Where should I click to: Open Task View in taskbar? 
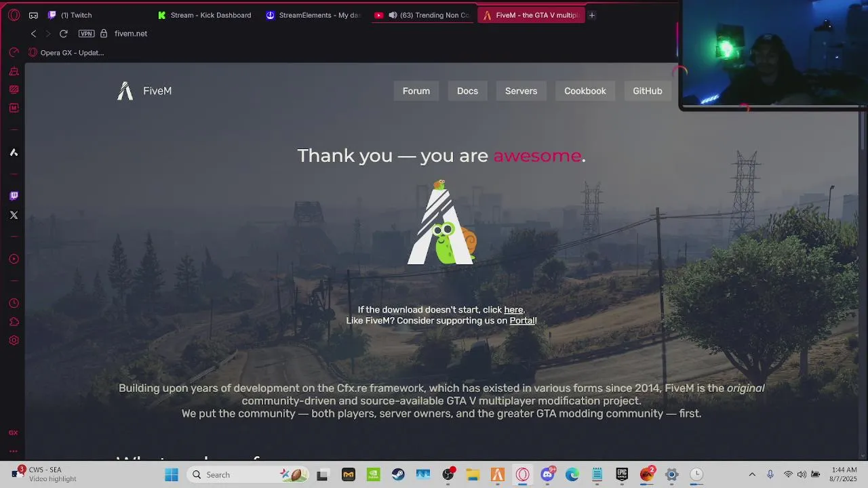point(323,474)
